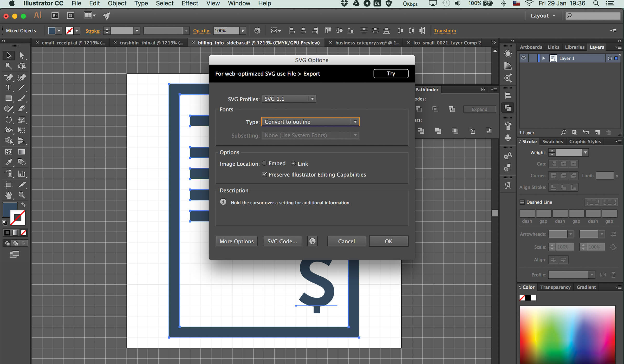Uncheck Preserve Illustrator Editing Capabilities

264,174
